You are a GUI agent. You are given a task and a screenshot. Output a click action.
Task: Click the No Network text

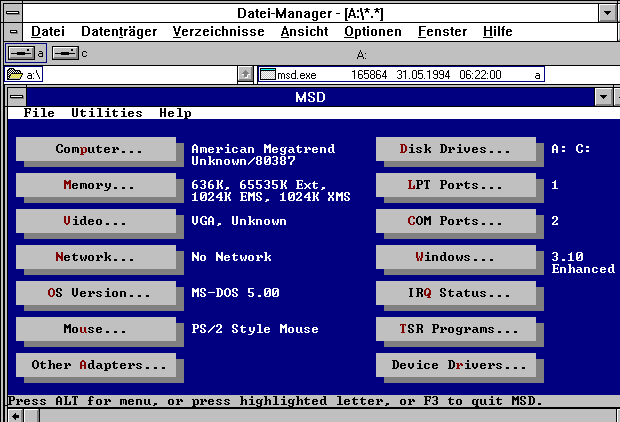[231, 257]
